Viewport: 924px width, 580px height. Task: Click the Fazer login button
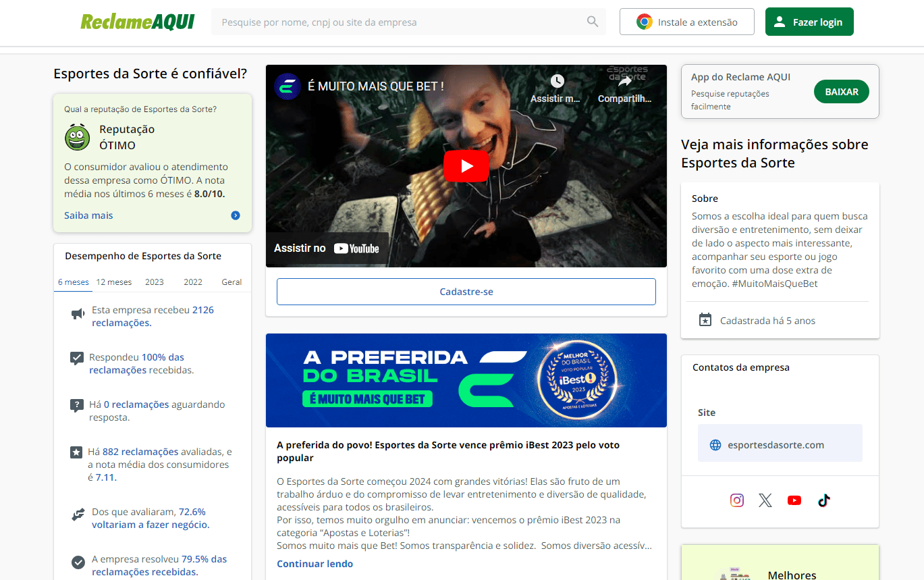pyautogui.click(x=809, y=22)
